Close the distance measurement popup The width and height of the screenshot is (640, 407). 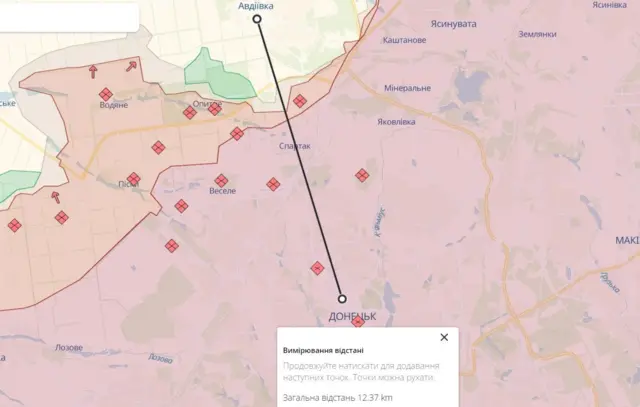click(x=444, y=337)
